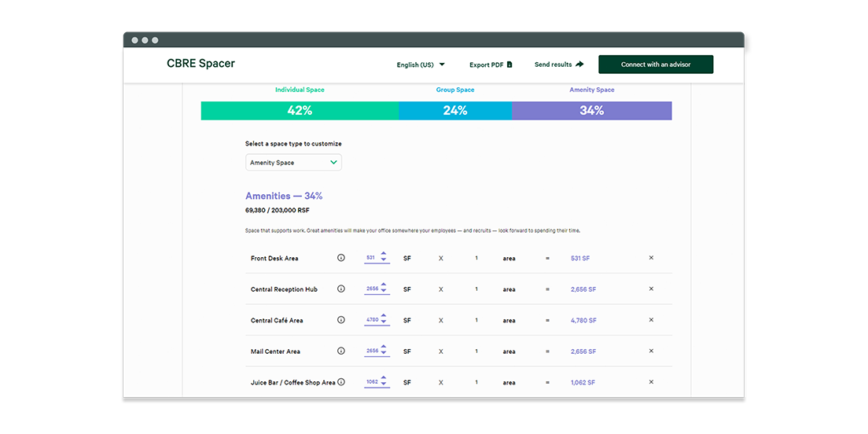
Task: Select the green Individual Space 42% bar
Action: [300, 111]
